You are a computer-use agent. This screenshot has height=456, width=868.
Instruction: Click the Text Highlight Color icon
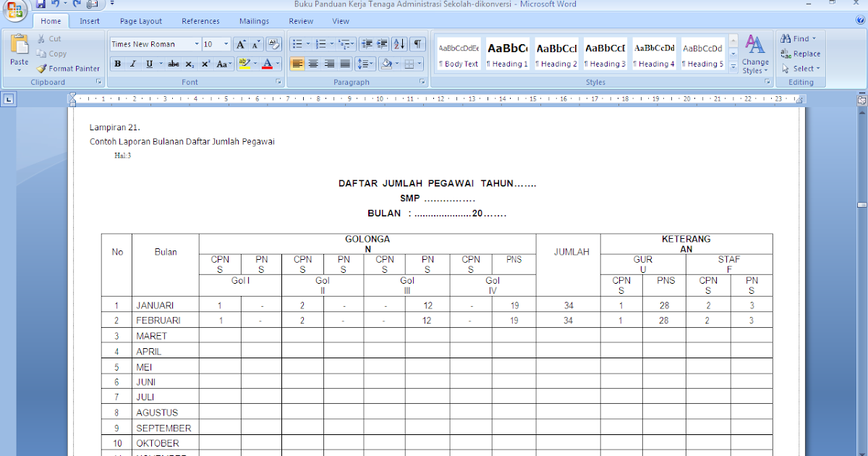[246, 64]
